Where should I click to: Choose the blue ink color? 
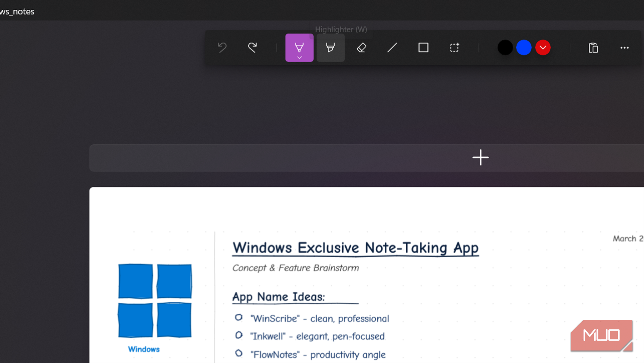pos(524,48)
